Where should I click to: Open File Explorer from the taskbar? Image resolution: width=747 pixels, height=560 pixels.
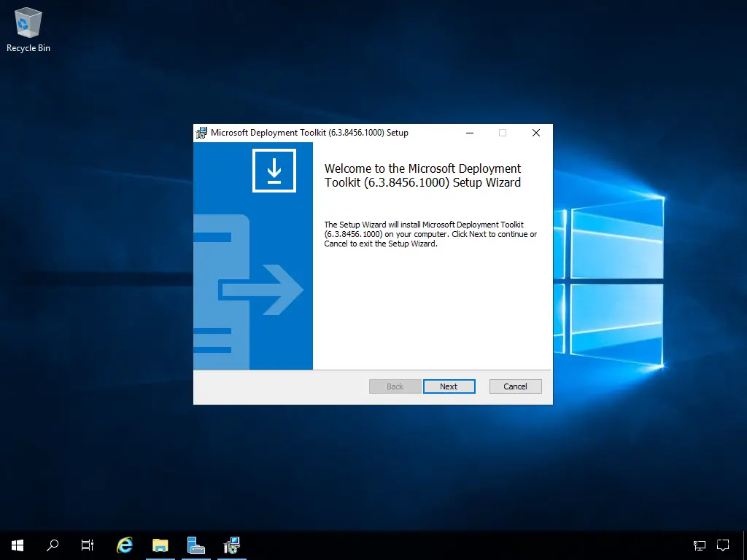click(160, 545)
